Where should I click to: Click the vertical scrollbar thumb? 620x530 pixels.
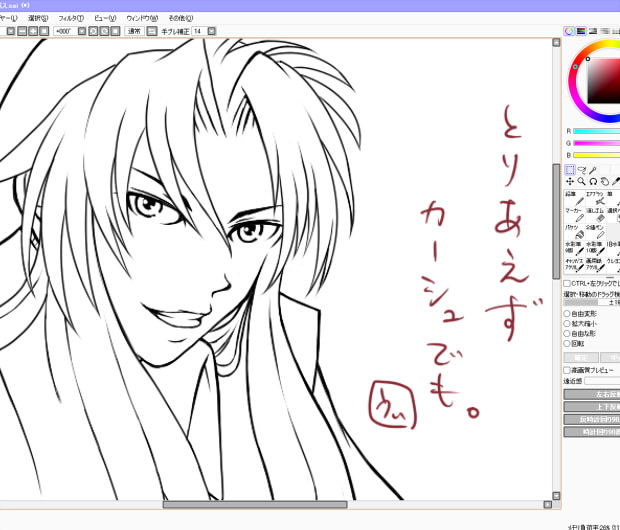556,222
